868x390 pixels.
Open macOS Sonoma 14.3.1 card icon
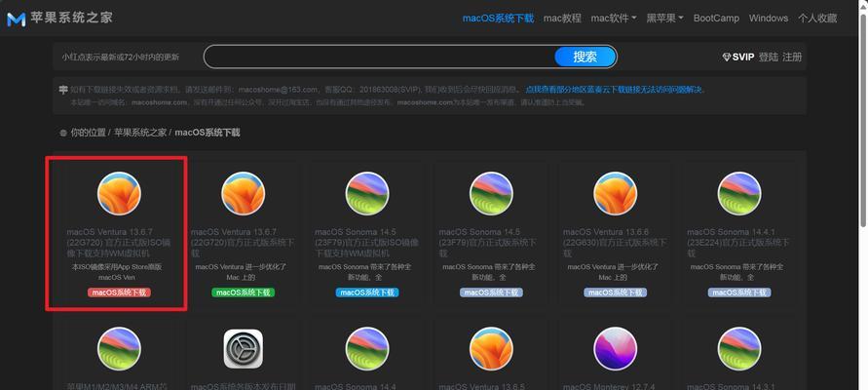739,349
